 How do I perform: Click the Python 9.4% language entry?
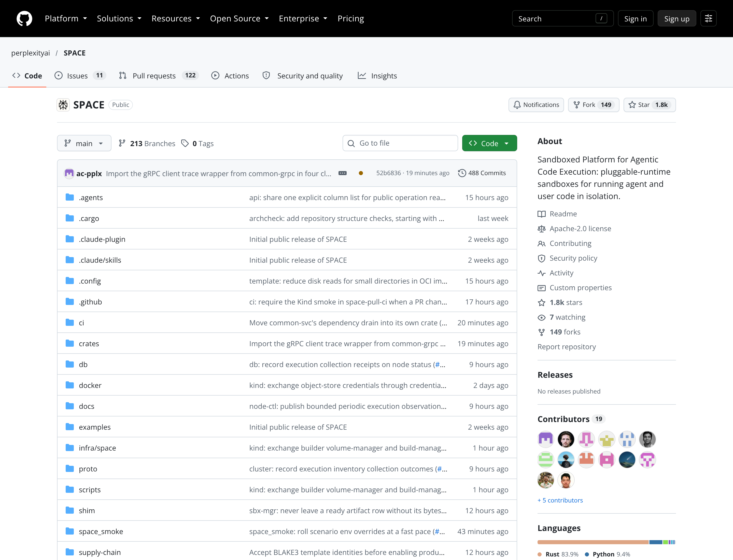pos(607,554)
